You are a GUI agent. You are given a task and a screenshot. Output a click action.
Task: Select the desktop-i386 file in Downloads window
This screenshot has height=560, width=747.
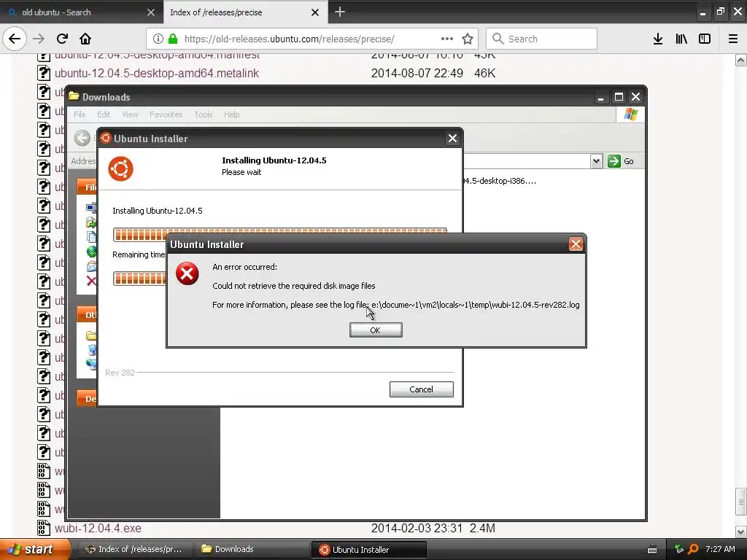pos(500,181)
